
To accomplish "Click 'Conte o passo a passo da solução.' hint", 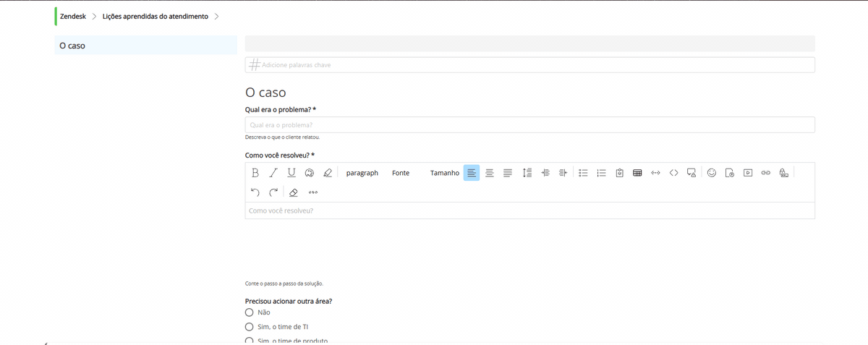I will click(x=284, y=284).
